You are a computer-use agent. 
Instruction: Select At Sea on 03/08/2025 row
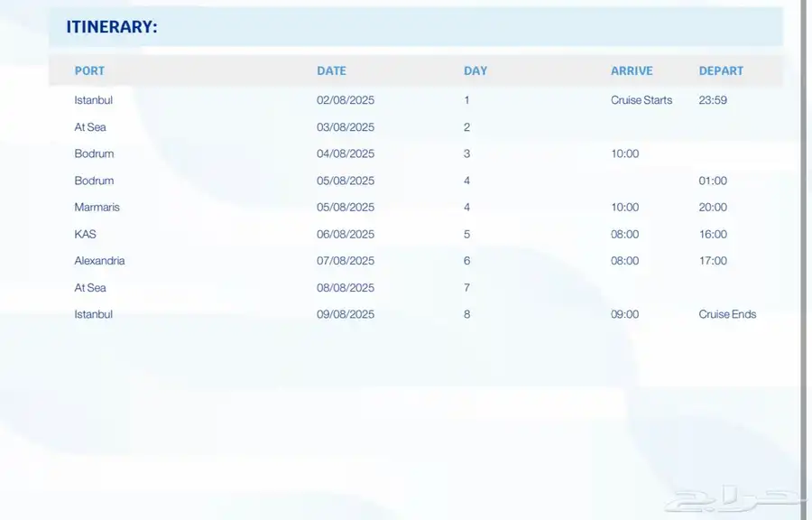(x=90, y=127)
